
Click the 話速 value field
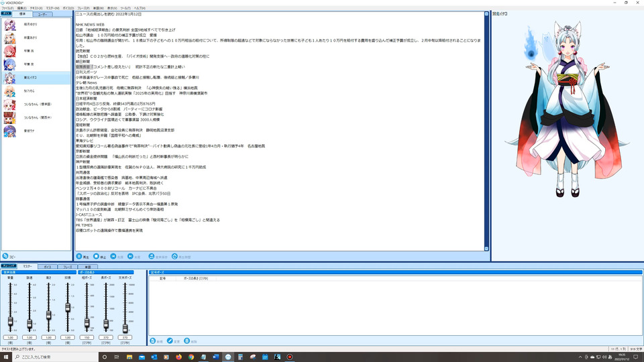point(30,337)
